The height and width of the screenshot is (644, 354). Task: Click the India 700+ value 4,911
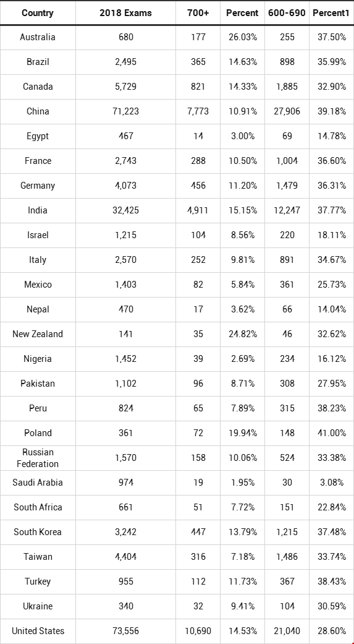[x=198, y=211]
